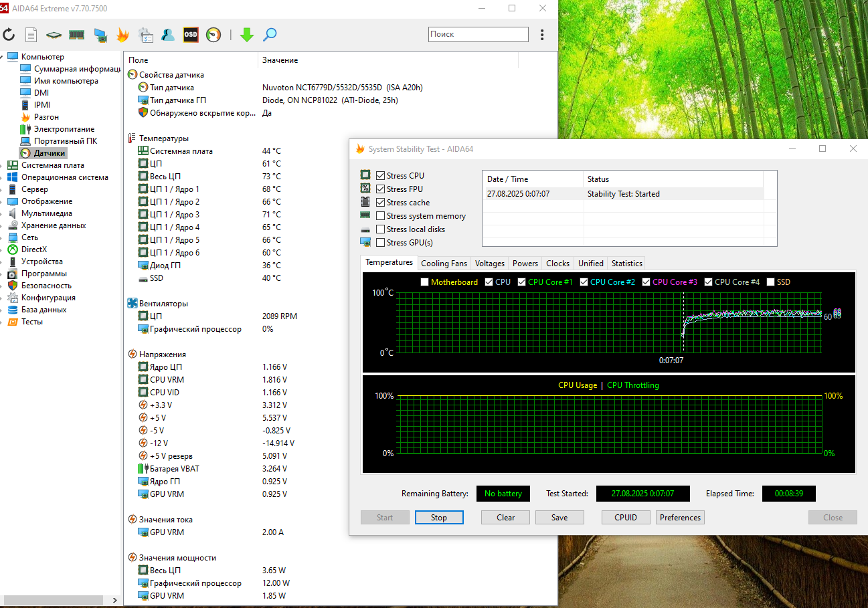Click the CPU chip toolbar icon
Image resolution: width=868 pixels, height=608 pixels.
click(54, 35)
